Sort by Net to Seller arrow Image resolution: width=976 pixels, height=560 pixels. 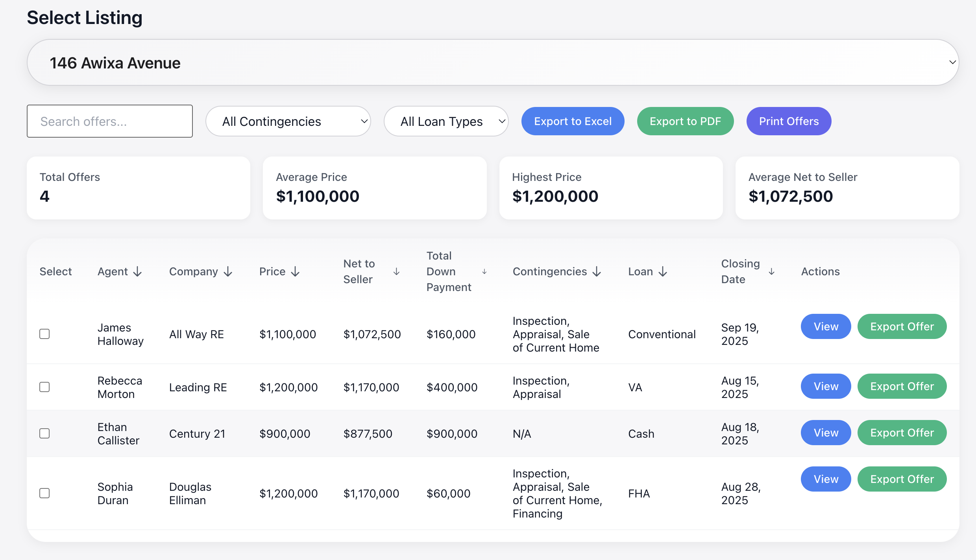click(x=396, y=272)
